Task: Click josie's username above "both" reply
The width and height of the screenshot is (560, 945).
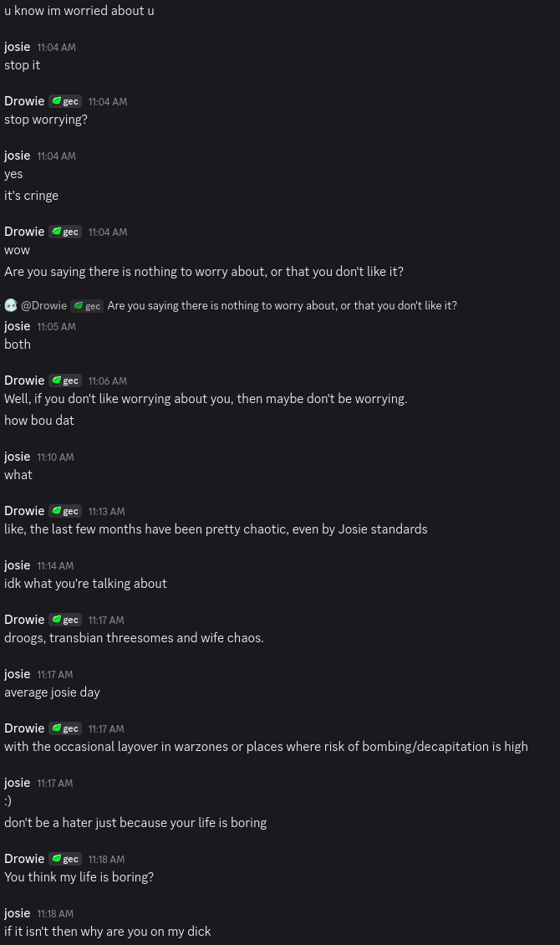Action: tap(18, 326)
